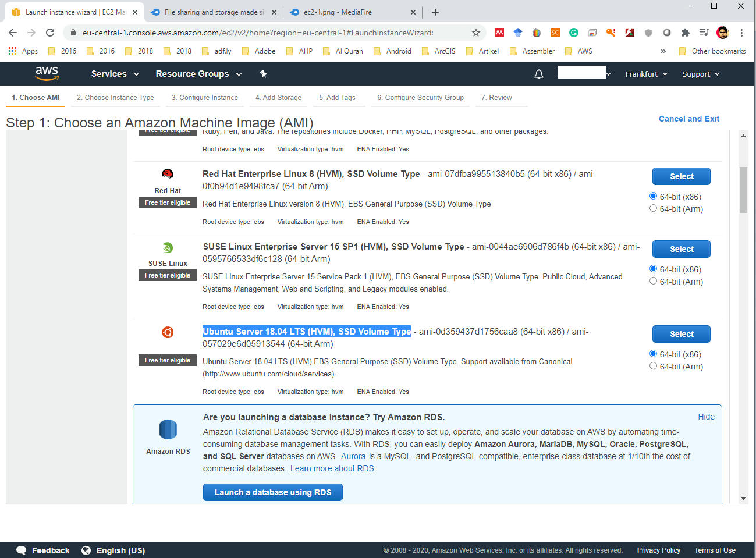Click the pin shortcut icon in navbar
This screenshot has width=756, height=558.
263,74
